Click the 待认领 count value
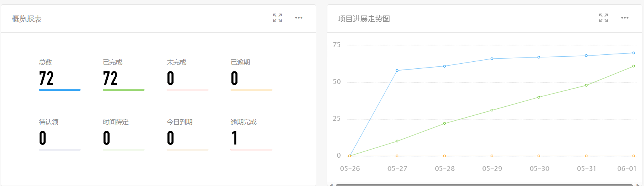This screenshot has width=644, height=186. [43, 138]
